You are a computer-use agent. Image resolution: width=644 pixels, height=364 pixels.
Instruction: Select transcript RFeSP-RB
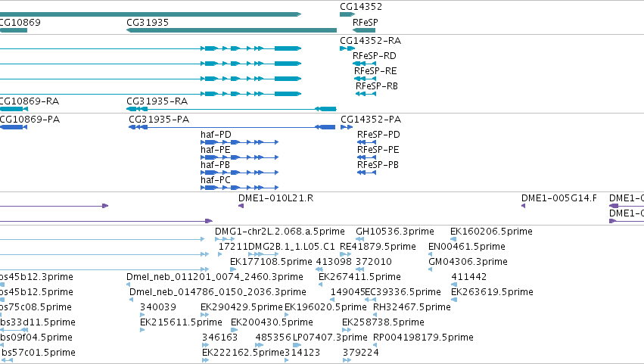[377, 86]
